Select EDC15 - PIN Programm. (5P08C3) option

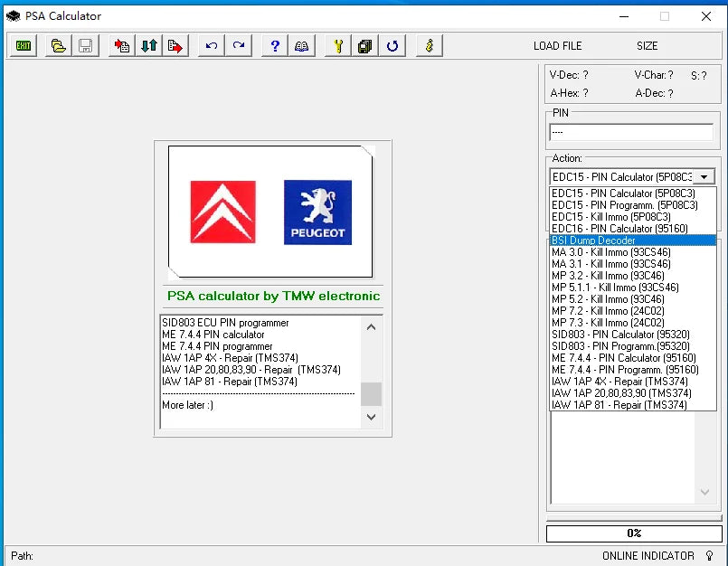[633, 204]
